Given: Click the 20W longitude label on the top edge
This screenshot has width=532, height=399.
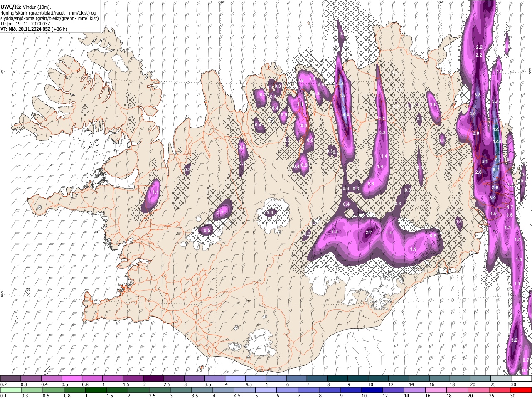Looking at the screenshot, I should pos(221,2).
